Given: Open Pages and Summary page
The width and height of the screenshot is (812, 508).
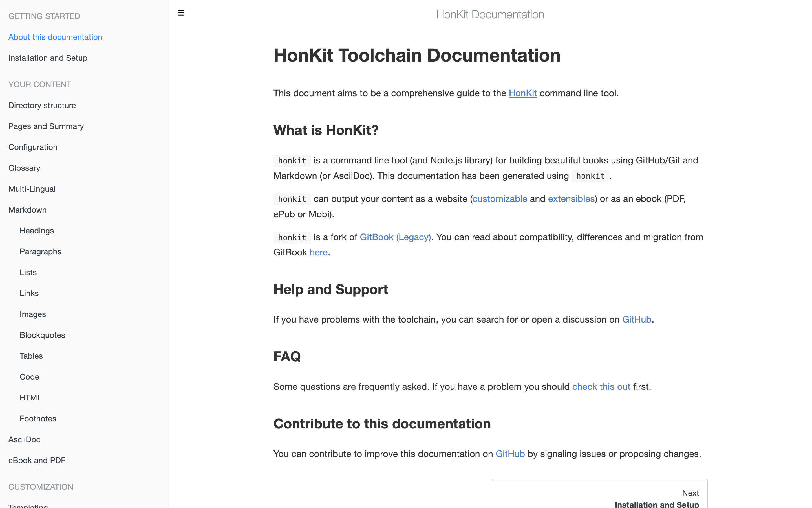Looking at the screenshot, I should [46, 126].
